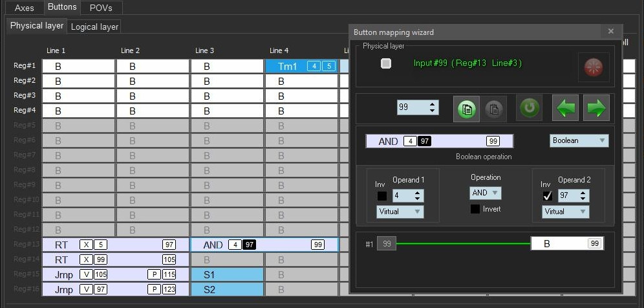Image resolution: width=644 pixels, height=308 pixels.
Task: Select Jmp V 105 cell in Reg#15
Action: 115,275
